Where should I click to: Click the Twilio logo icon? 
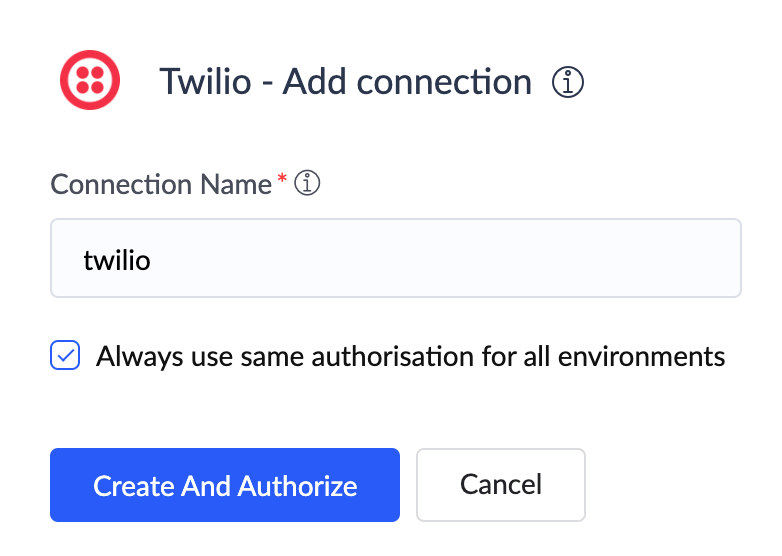pos(90,80)
